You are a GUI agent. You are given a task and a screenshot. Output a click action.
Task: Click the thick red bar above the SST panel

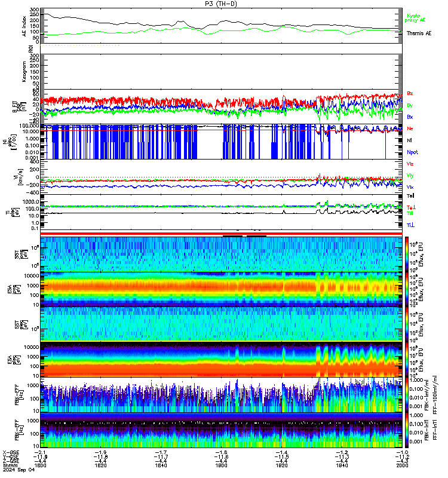click(x=221, y=234)
